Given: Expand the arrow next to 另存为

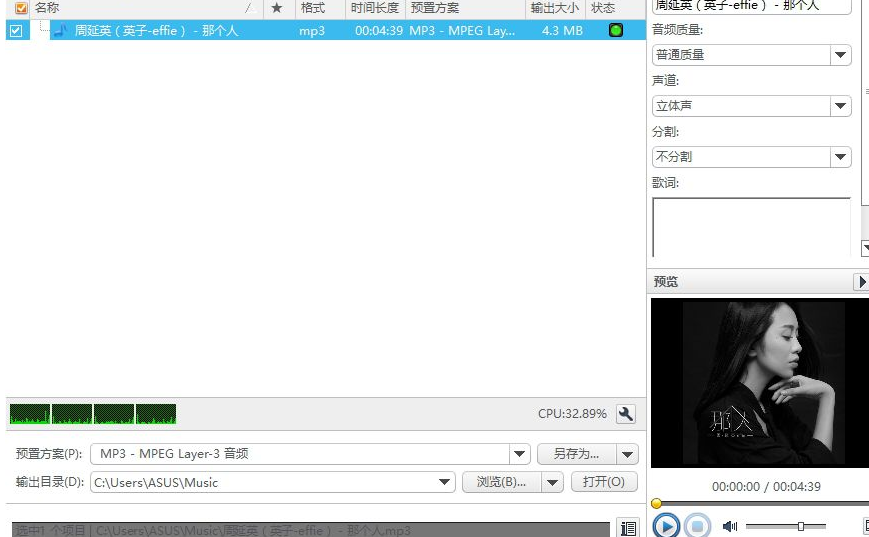Looking at the screenshot, I should click(627, 454).
